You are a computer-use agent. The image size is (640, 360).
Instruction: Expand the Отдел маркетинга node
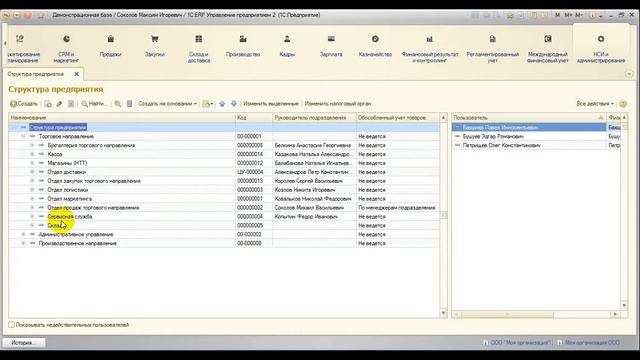(x=32, y=199)
